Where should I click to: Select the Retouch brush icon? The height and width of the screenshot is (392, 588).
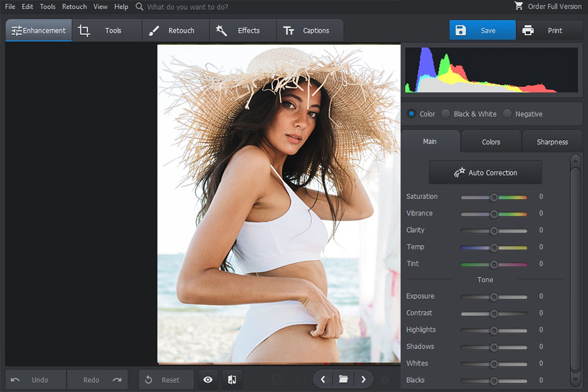(154, 29)
